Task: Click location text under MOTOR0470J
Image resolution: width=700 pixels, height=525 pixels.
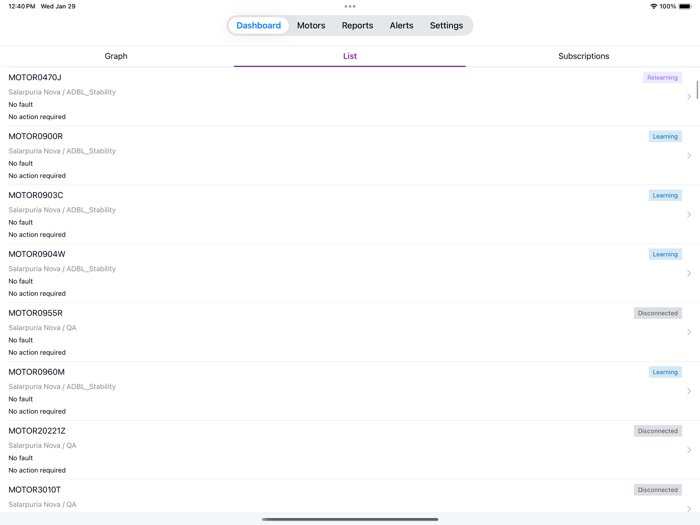Action: pos(62,92)
